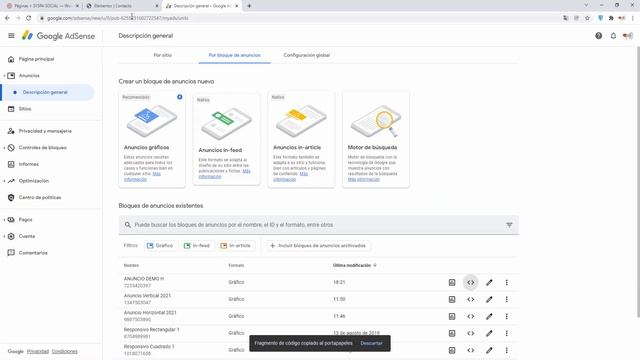Open the Privacidad footer link
Viewport: 640px width, 360px height.
click(x=38, y=351)
